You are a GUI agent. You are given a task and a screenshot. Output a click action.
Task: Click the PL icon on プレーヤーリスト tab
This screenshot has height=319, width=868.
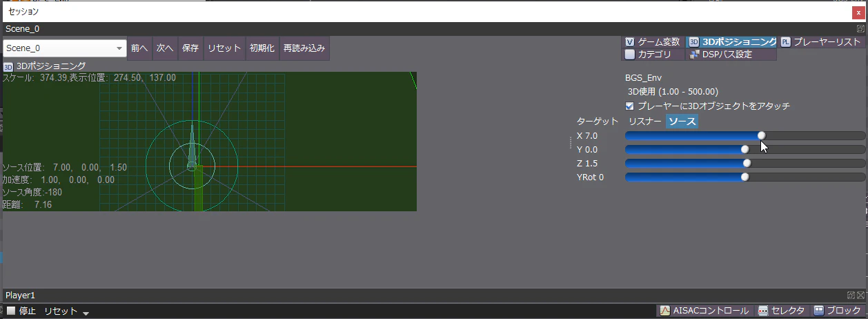tap(786, 42)
